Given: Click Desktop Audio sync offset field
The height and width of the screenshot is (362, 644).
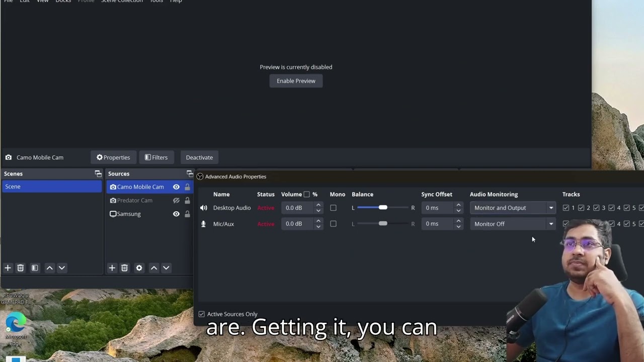Looking at the screenshot, I should (x=438, y=208).
